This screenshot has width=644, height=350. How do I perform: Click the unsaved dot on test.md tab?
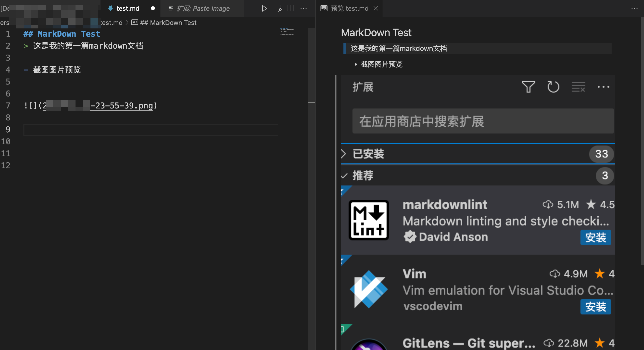153,8
